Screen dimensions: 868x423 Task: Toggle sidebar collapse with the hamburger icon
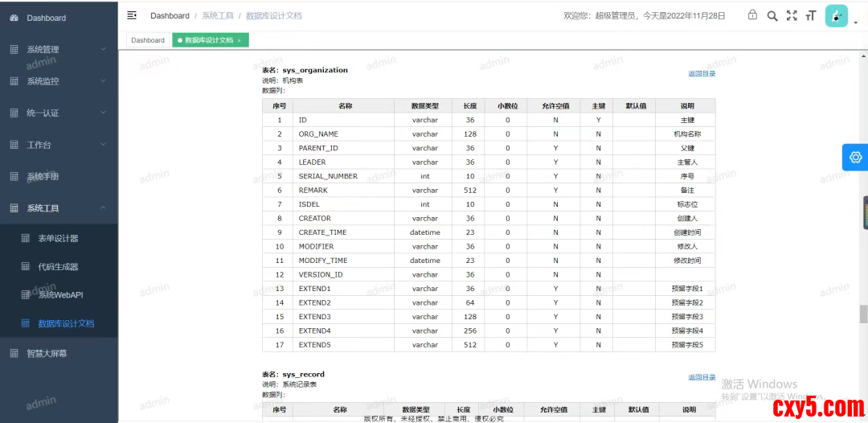[x=132, y=15]
